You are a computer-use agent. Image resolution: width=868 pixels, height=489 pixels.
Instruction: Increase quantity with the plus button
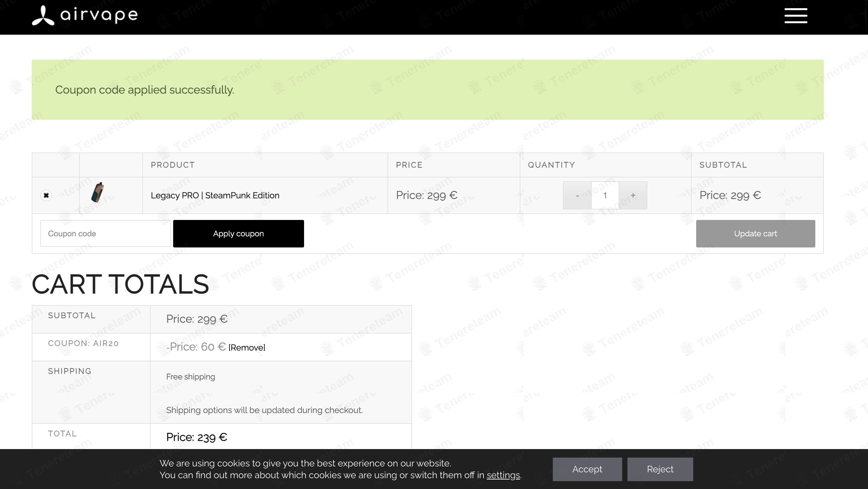[633, 195]
